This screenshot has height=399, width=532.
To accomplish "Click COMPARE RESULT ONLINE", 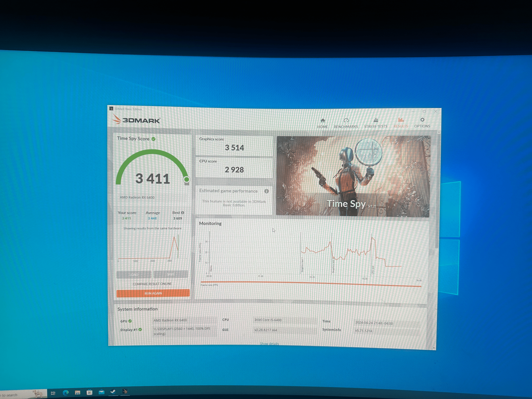I will [152, 284].
